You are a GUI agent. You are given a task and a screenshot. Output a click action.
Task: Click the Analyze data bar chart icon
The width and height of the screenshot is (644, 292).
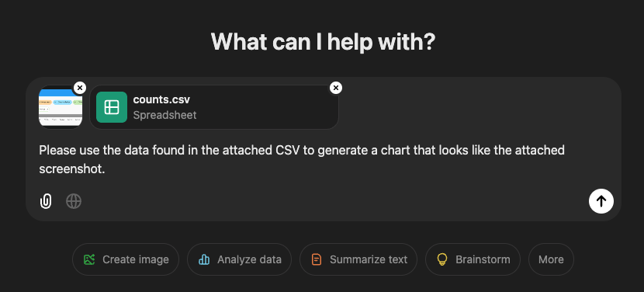[x=204, y=259]
